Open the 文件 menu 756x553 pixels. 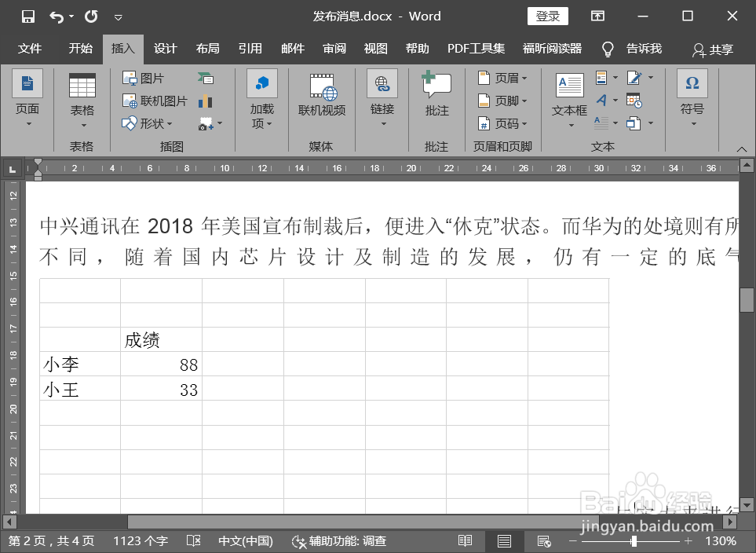click(30, 49)
